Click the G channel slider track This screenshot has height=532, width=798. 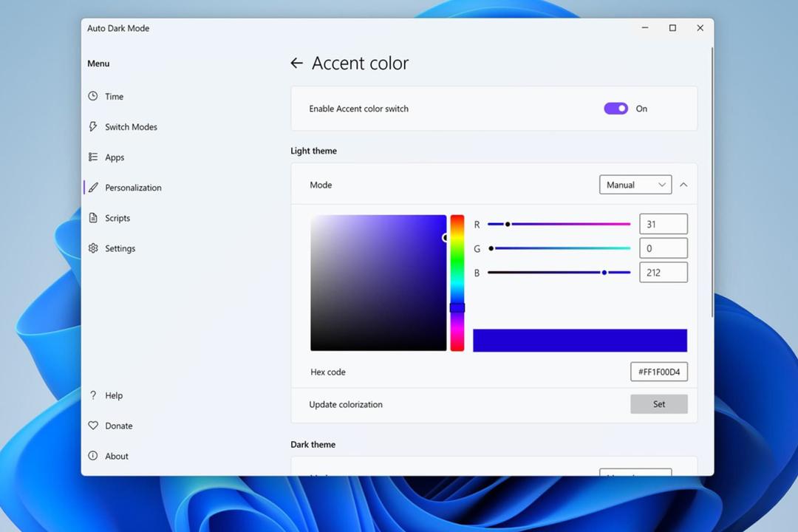pos(559,248)
